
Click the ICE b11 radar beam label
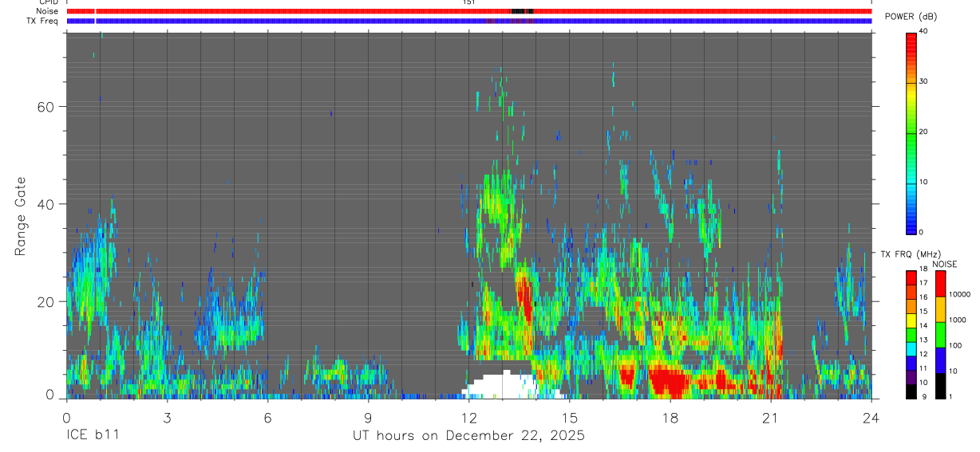point(93,435)
